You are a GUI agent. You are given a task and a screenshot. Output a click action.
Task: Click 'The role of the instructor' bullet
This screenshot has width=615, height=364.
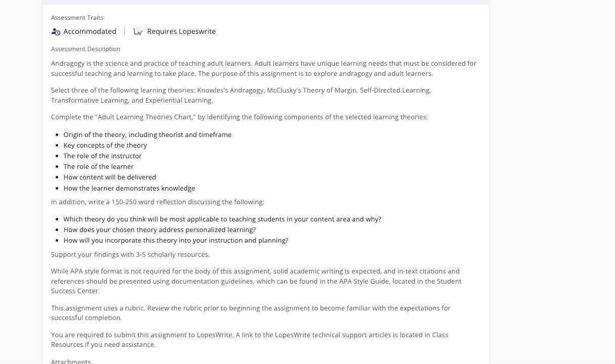[103, 156]
